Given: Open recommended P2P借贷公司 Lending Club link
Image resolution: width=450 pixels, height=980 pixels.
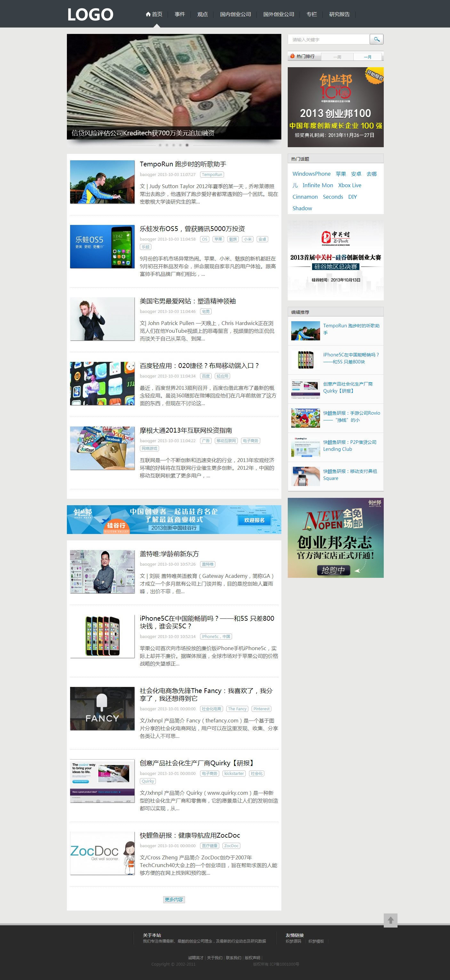Looking at the screenshot, I should point(350,445).
